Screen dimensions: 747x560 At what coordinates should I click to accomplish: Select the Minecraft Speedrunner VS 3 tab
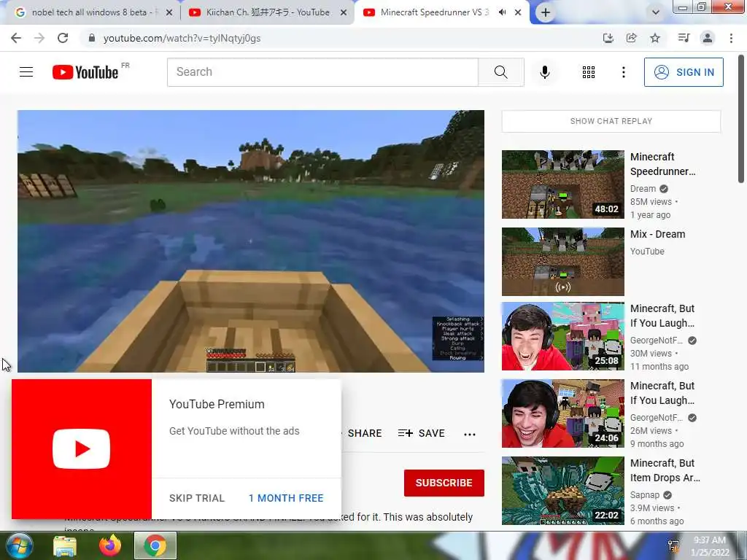pyautogui.click(x=435, y=12)
